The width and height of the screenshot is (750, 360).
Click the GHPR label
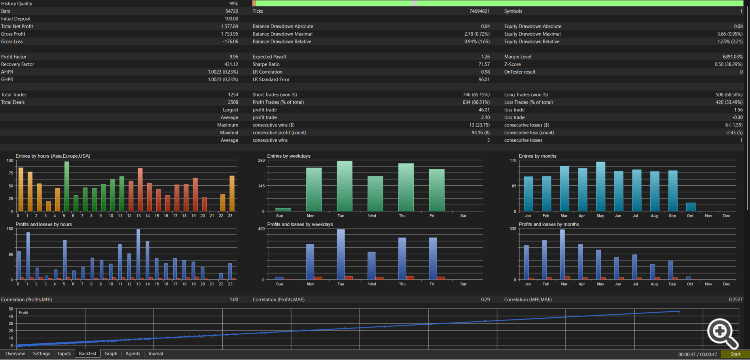(x=7, y=79)
